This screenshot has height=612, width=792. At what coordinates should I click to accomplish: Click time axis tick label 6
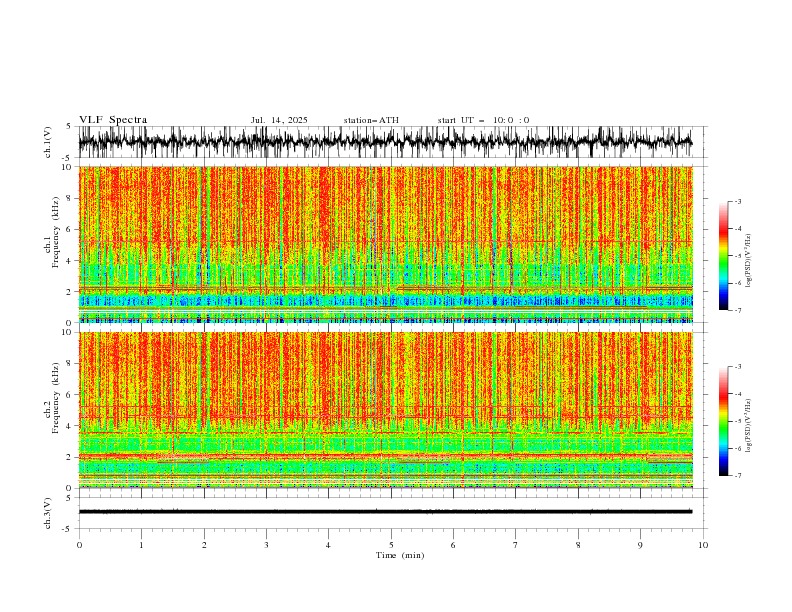pyautogui.click(x=453, y=545)
